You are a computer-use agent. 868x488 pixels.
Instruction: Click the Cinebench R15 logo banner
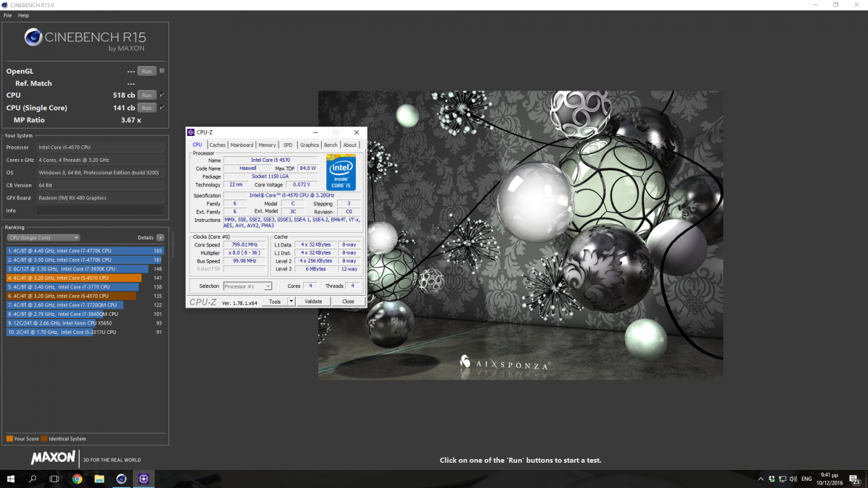click(86, 39)
